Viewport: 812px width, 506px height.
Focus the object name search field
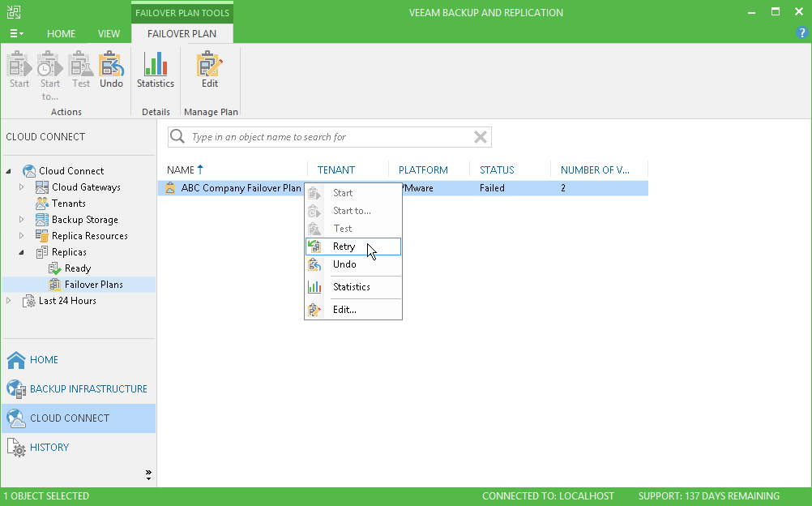click(329, 137)
